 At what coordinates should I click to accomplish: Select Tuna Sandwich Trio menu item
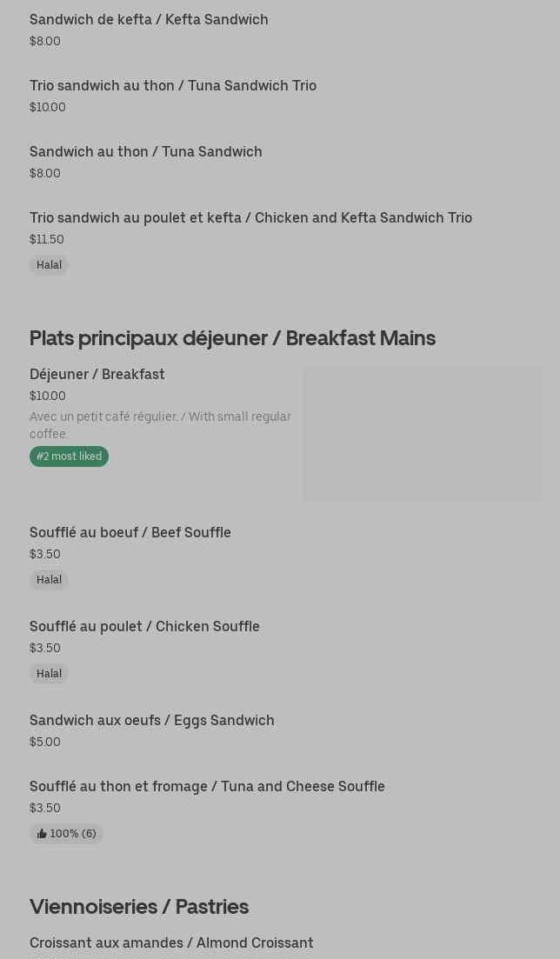pos(173,85)
